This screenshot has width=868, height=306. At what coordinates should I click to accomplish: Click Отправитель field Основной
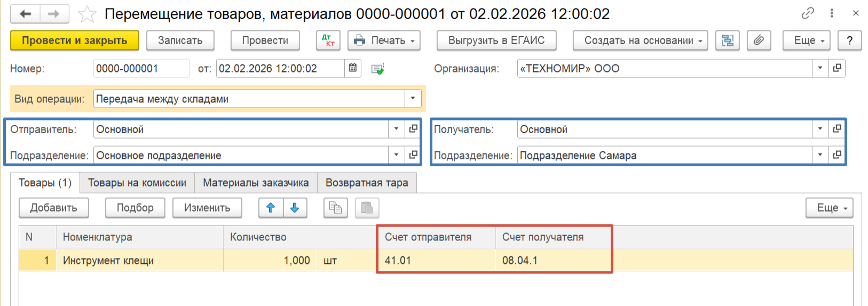click(241, 129)
